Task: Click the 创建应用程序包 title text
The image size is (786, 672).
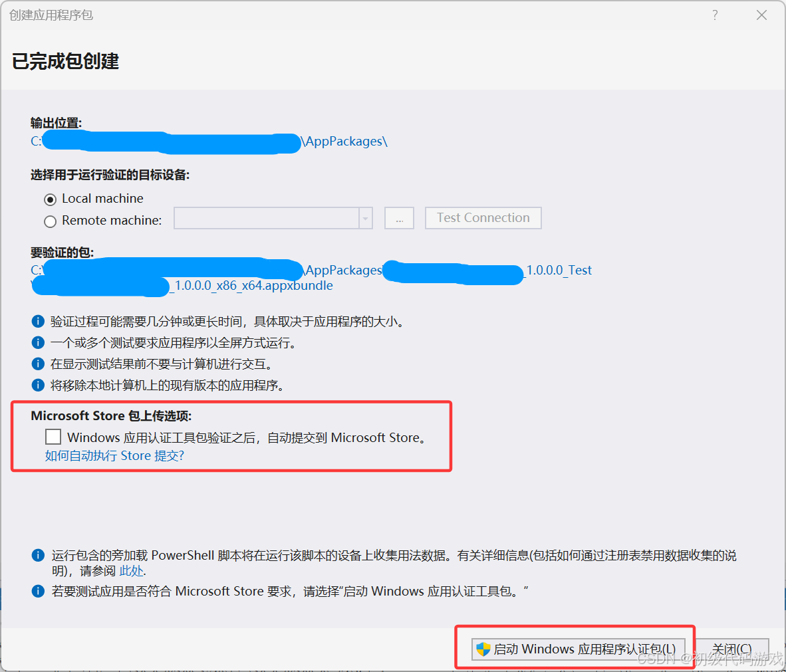Action: (51, 15)
